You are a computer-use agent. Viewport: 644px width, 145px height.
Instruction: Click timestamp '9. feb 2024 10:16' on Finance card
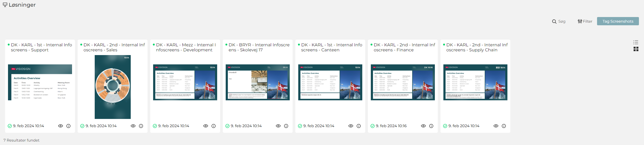coord(391,126)
